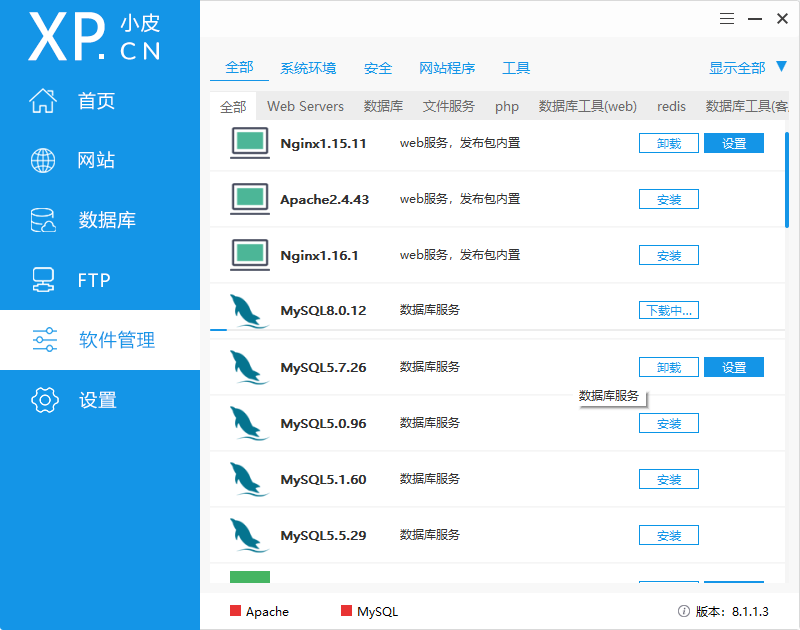800x630 pixels.
Task: Click the red MySQL status indicator
Action: click(346, 611)
